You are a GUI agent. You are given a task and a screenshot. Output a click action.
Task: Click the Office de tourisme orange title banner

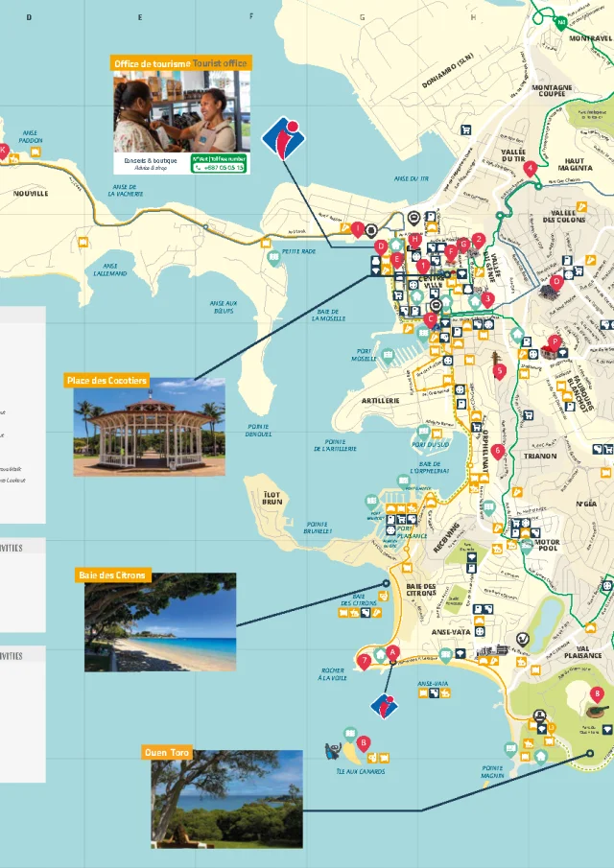coord(180,63)
